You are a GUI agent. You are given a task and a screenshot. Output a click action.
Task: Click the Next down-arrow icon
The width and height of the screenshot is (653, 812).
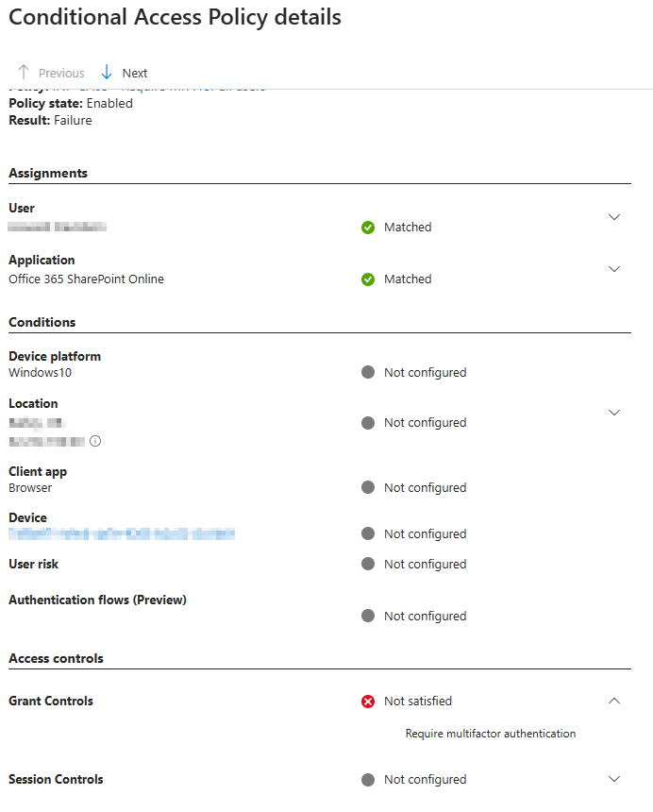click(x=107, y=73)
